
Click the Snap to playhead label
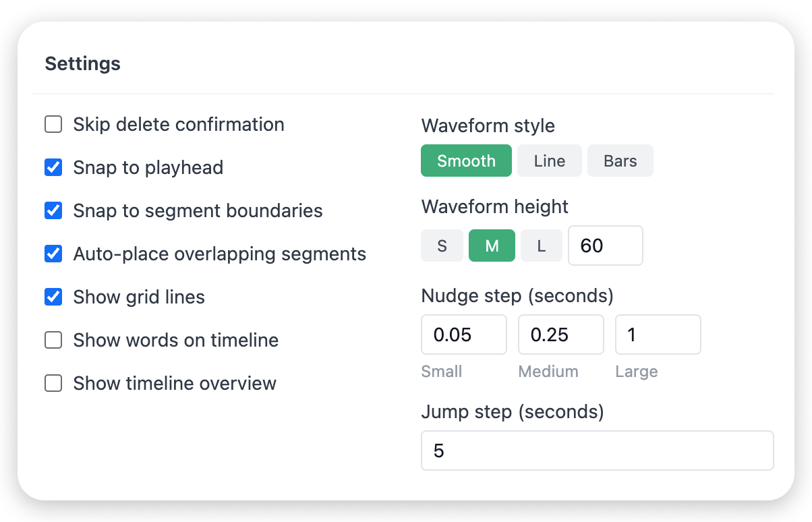(148, 168)
